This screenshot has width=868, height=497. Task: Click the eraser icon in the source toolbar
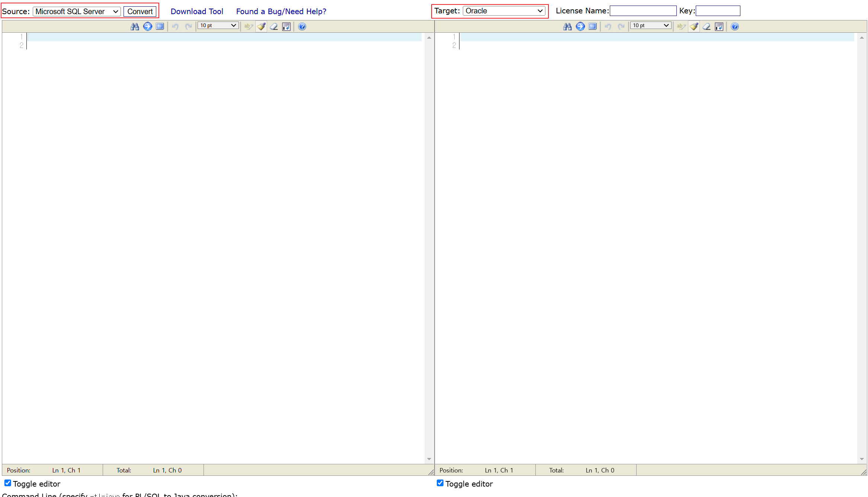[274, 26]
